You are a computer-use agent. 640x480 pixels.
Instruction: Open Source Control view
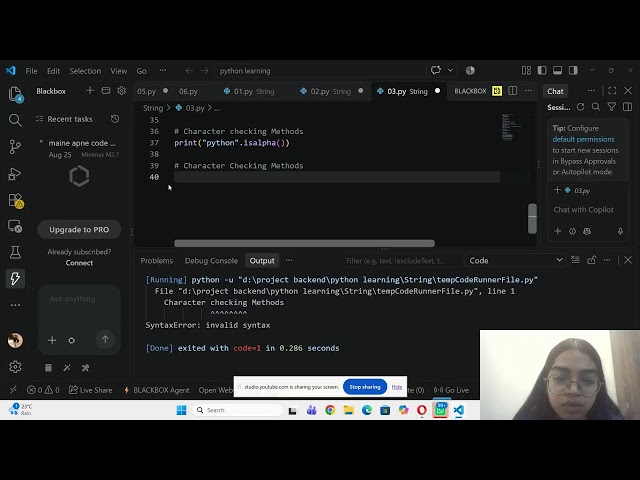point(15,147)
